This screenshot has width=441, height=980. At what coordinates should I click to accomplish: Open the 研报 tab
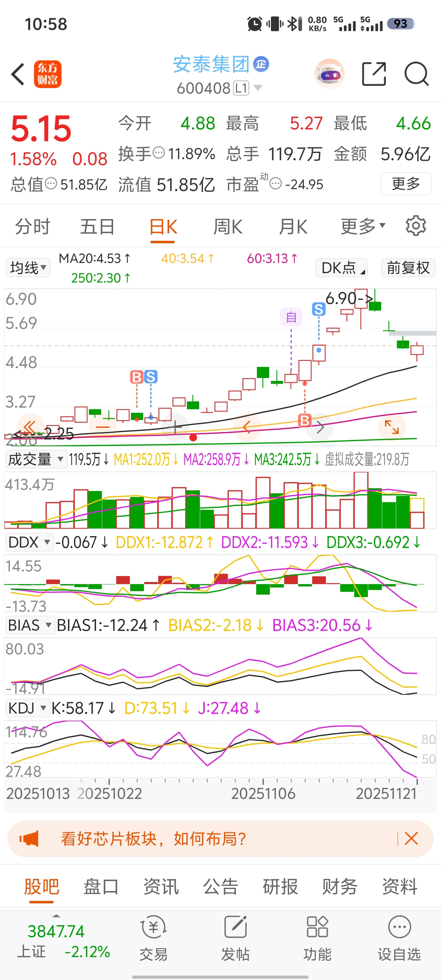(x=280, y=887)
